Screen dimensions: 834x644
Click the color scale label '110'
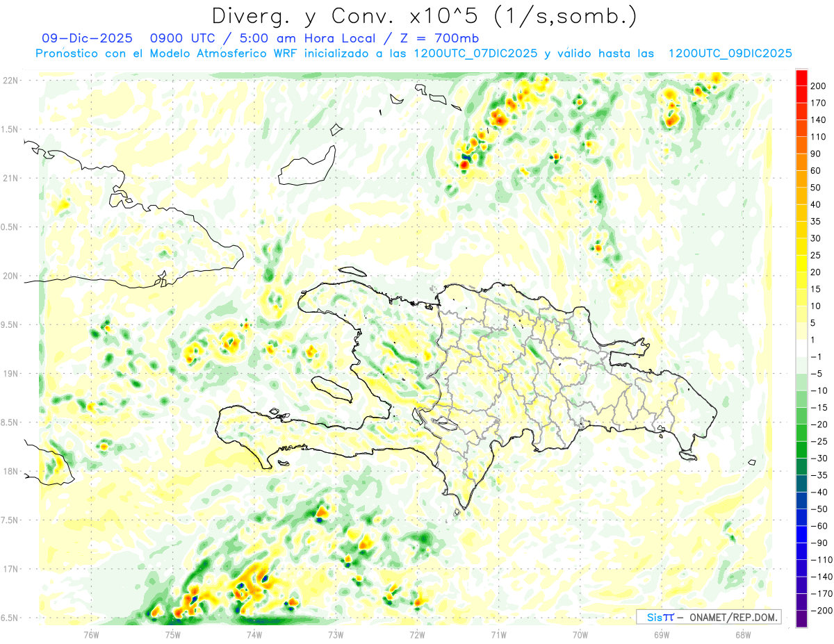(819, 137)
